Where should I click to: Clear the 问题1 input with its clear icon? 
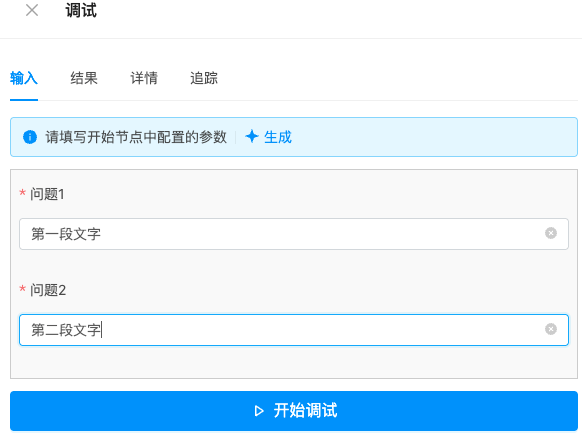[551, 233]
